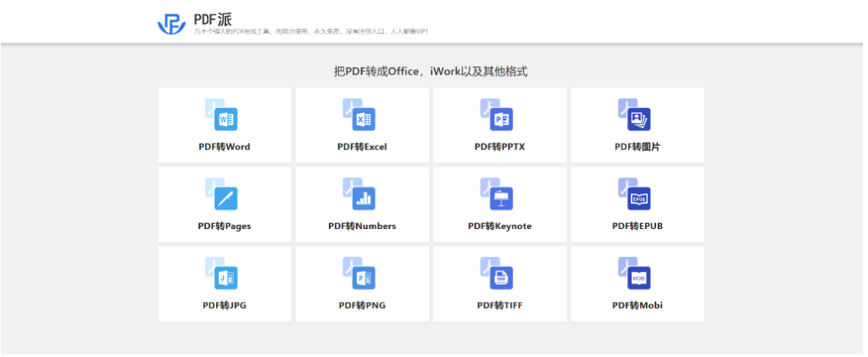Pick the PDF转PNG label
Image resolution: width=868 pixels, height=357 pixels.
click(x=362, y=305)
